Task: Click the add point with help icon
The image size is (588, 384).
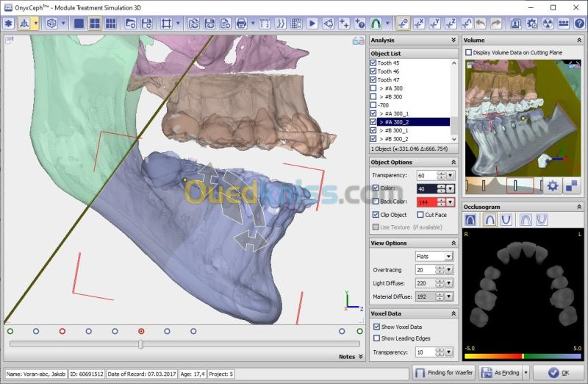Action: 359,24
